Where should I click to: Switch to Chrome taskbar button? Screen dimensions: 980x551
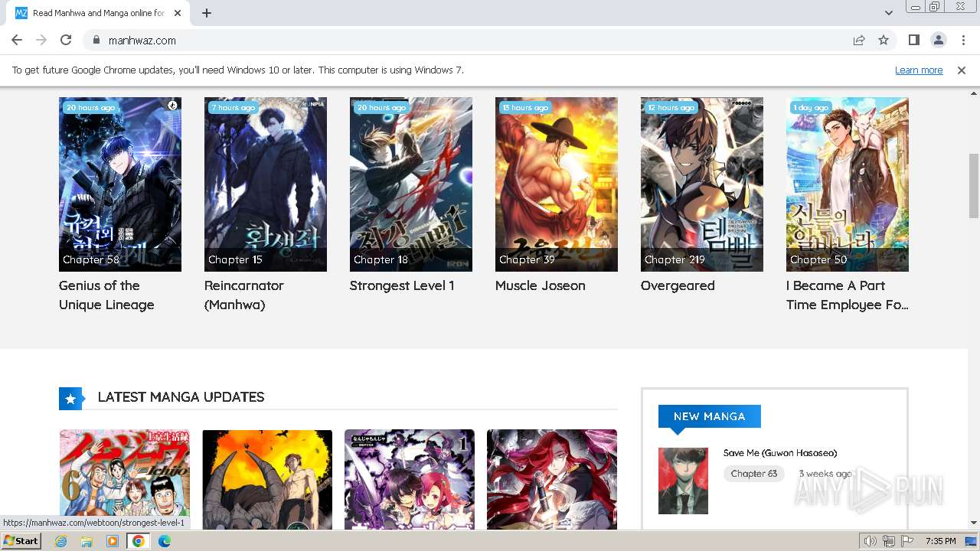click(138, 541)
